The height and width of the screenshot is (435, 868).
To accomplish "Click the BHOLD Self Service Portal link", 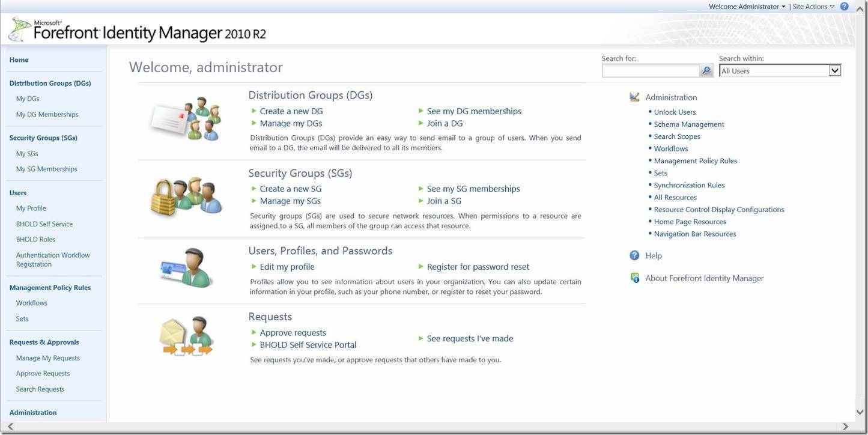I will (x=308, y=344).
